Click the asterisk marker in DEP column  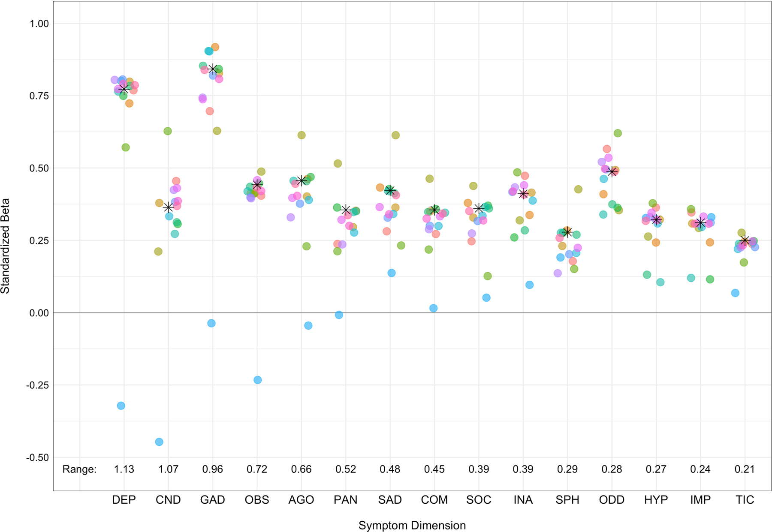coord(124,89)
